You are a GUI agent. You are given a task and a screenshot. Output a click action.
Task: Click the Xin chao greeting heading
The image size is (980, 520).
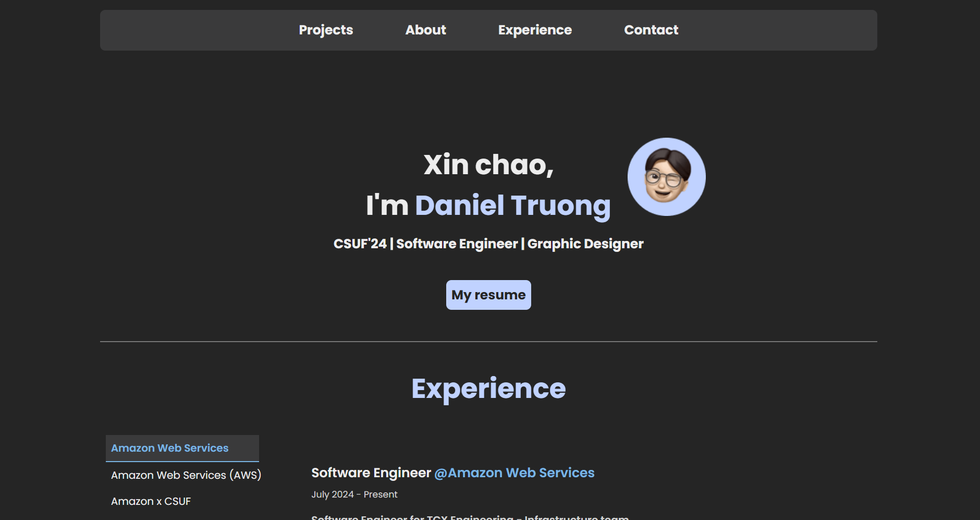(x=488, y=165)
